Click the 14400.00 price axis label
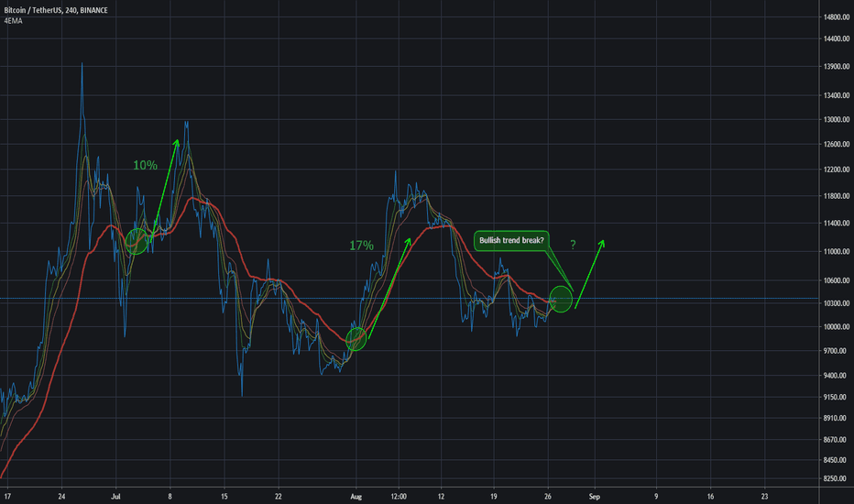Screen dimensions: 854x504 (837, 38)
